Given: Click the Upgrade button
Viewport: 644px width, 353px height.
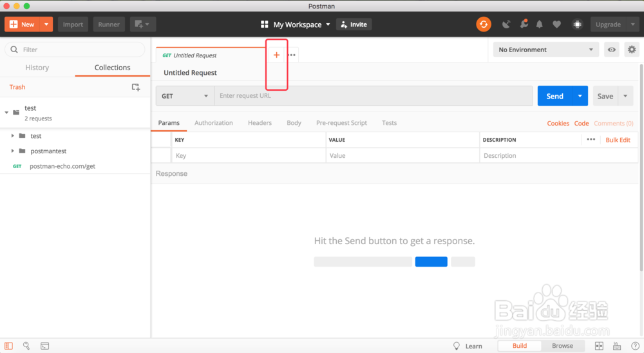Looking at the screenshot, I should 608,24.
